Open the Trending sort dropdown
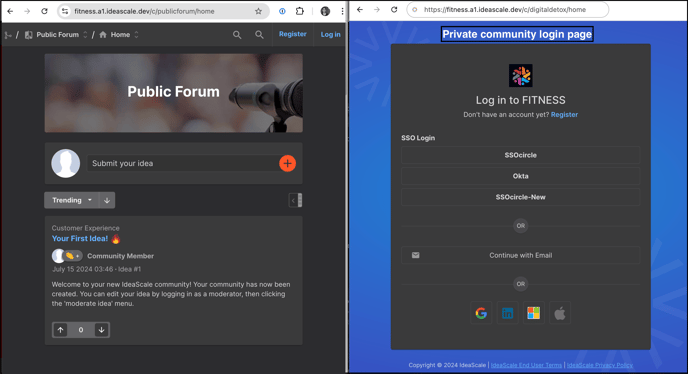The height and width of the screenshot is (374, 688). [x=72, y=200]
